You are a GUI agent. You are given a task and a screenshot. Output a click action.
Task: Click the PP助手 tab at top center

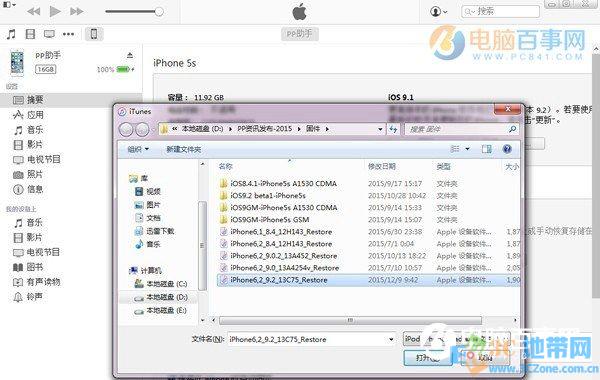click(300, 34)
